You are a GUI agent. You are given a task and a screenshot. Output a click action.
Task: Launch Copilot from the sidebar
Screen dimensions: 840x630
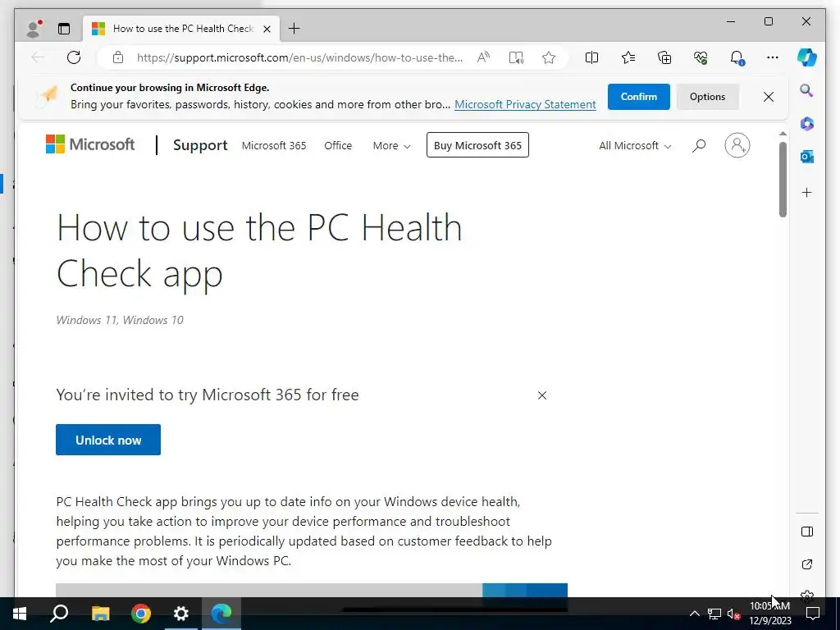(807, 57)
